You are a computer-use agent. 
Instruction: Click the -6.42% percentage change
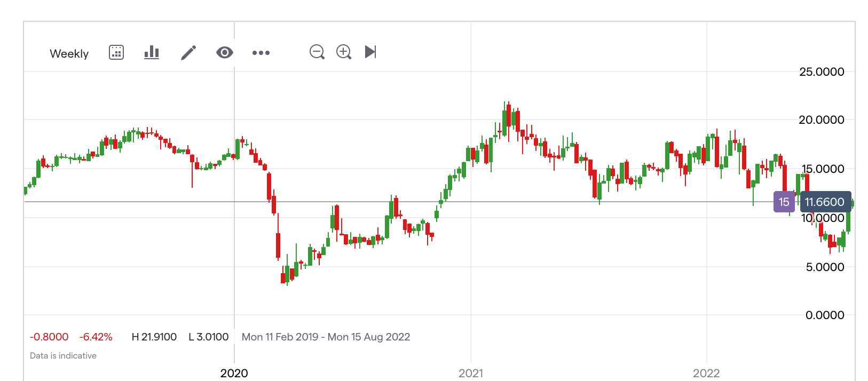(x=96, y=337)
